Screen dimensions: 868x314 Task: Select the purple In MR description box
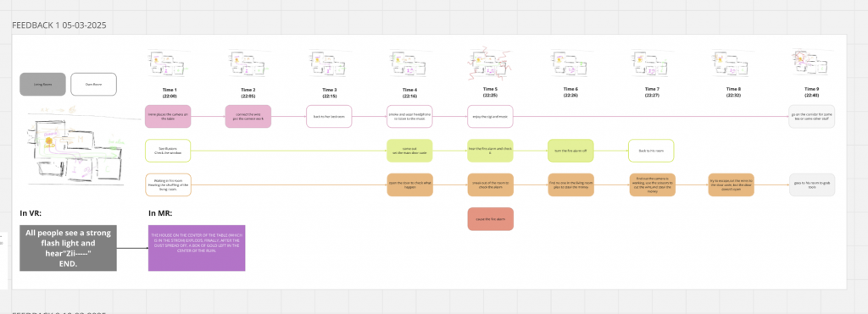(x=197, y=248)
